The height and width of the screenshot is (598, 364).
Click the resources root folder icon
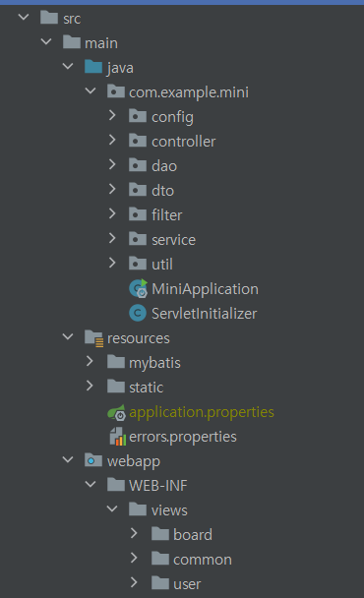coord(93,338)
